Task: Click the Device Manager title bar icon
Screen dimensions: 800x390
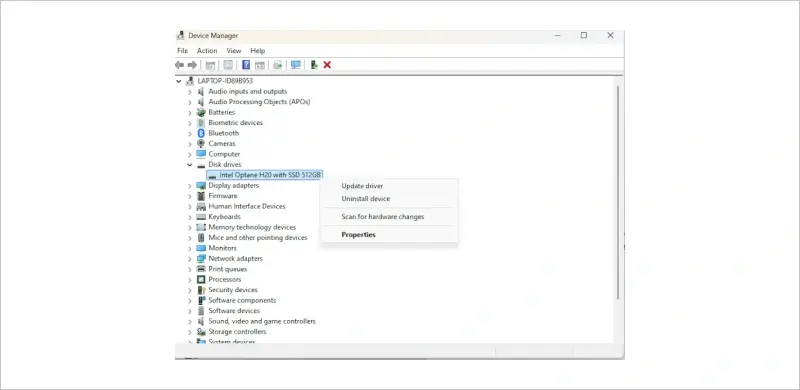Action: click(181, 36)
